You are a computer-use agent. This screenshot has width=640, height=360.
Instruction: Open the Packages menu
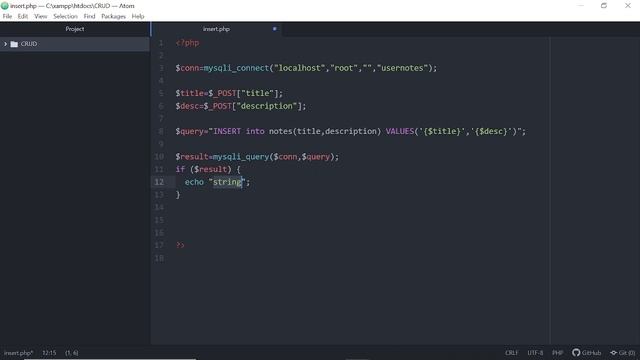pyautogui.click(x=113, y=16)
